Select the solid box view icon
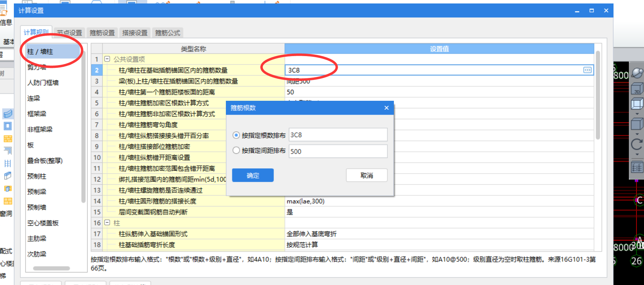Screen dimensions: 644x285 tap(637, 124)
